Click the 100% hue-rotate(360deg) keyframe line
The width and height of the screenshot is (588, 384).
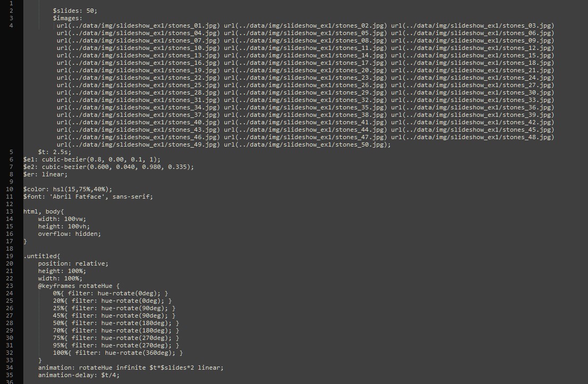tap(118, 353)
